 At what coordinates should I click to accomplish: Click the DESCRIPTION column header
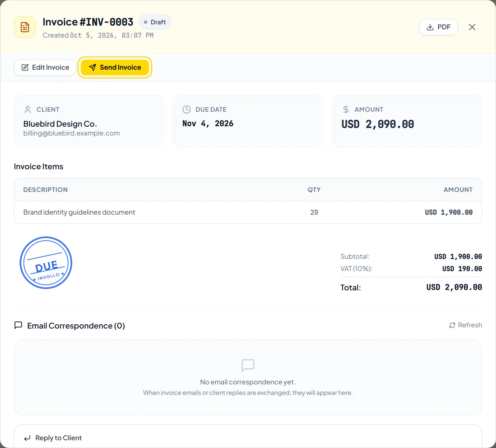tap(45, 190)
